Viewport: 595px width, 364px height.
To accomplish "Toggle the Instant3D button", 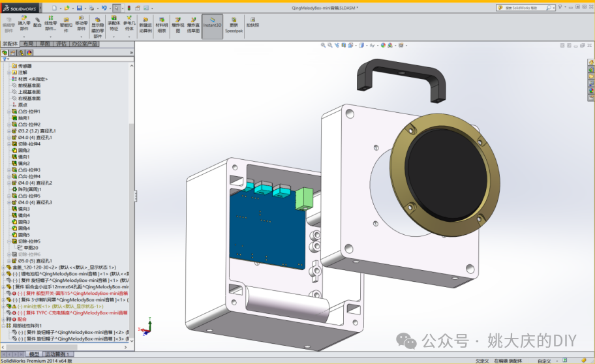I will (x=212, y=24).
